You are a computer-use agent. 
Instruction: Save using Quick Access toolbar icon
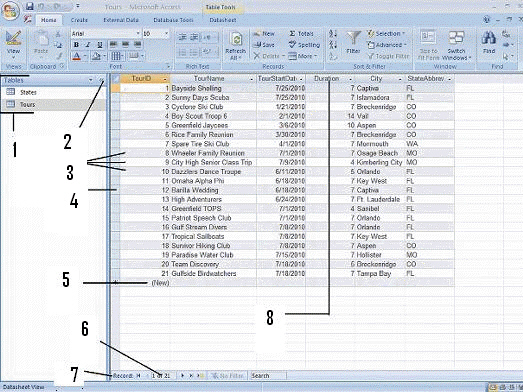click(30, 6)
